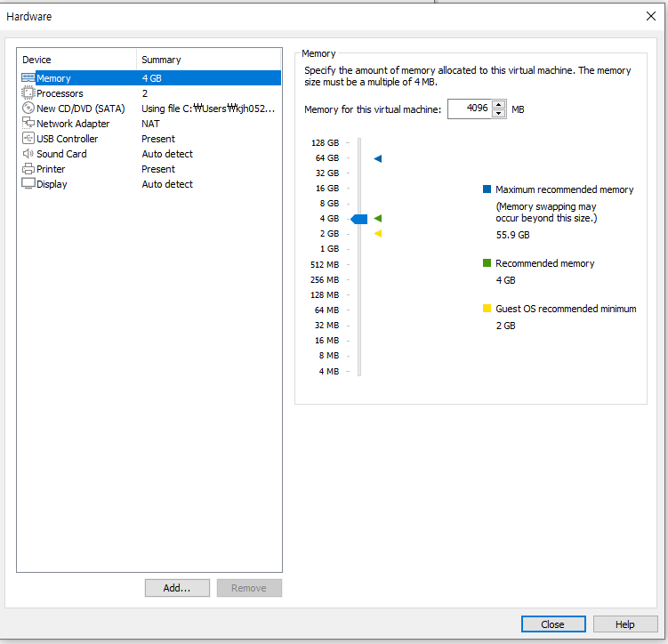Decrease memory with the spinner down arrow

coord(498,113)
